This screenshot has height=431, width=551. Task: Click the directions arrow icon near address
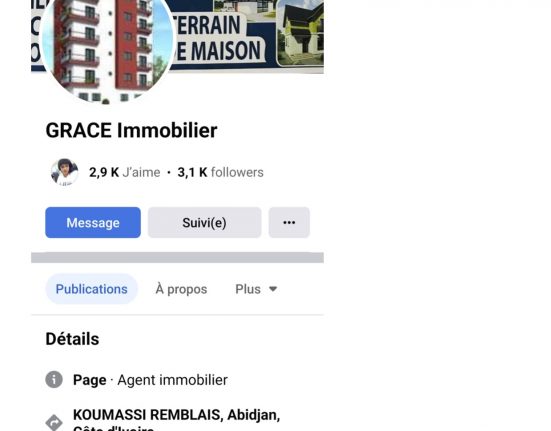pos(54,423)
